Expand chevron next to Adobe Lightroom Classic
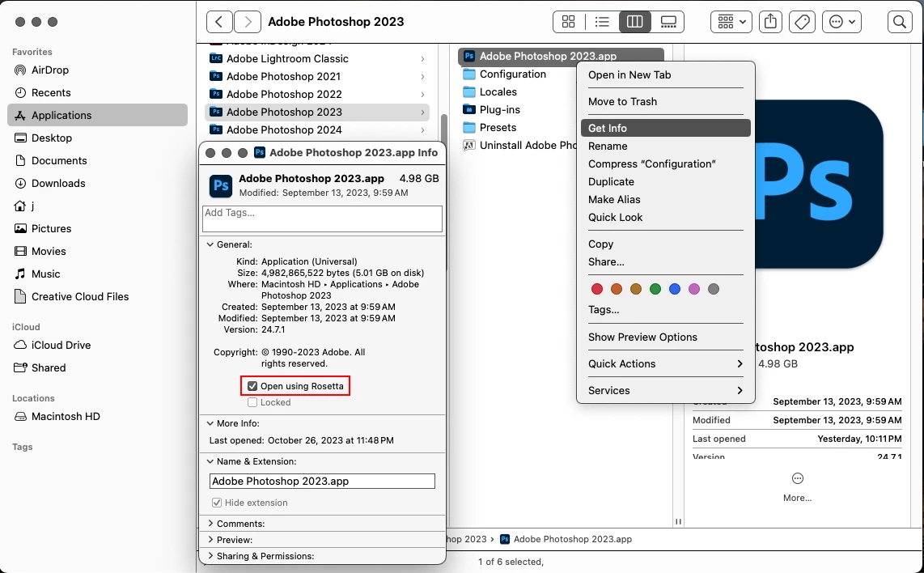 (x=422, y=59)
